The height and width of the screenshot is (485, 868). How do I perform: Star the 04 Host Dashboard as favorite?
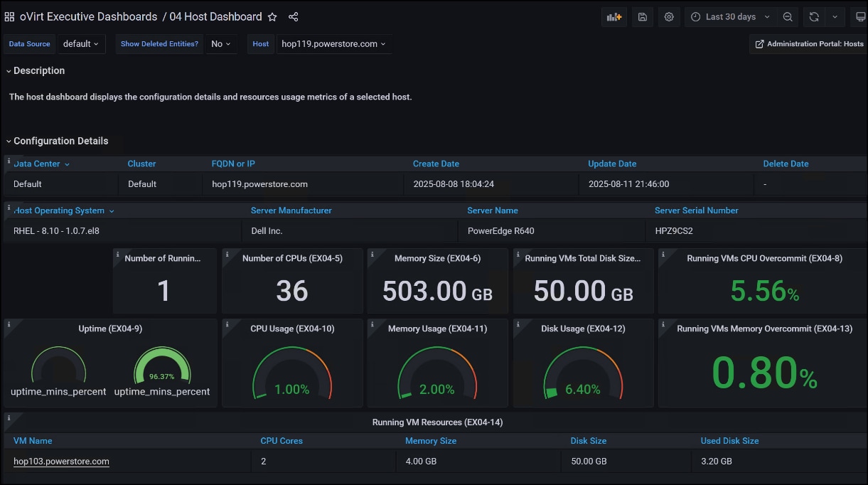click(273, 16)
